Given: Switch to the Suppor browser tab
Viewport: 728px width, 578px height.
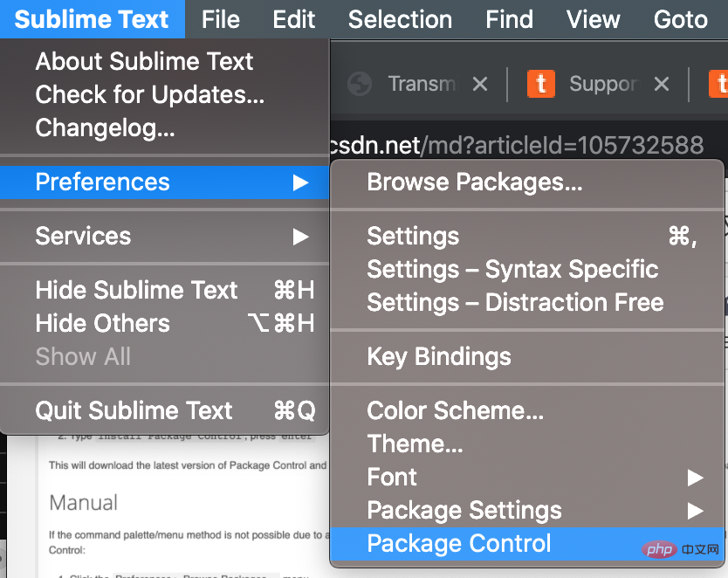Looking at the screenshot, I should [x=604, y=84].
